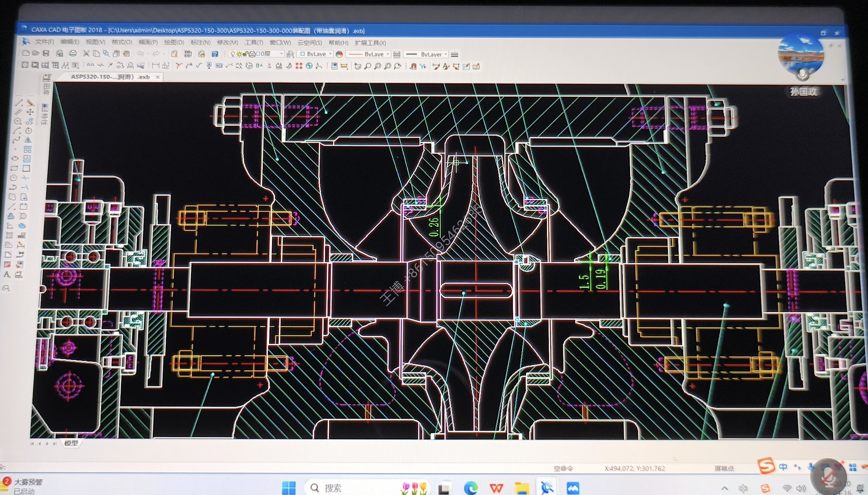Open the ByLayer linetype dropdown with the red line
Viewport: 868px width, 495px height.
(388, 54)
